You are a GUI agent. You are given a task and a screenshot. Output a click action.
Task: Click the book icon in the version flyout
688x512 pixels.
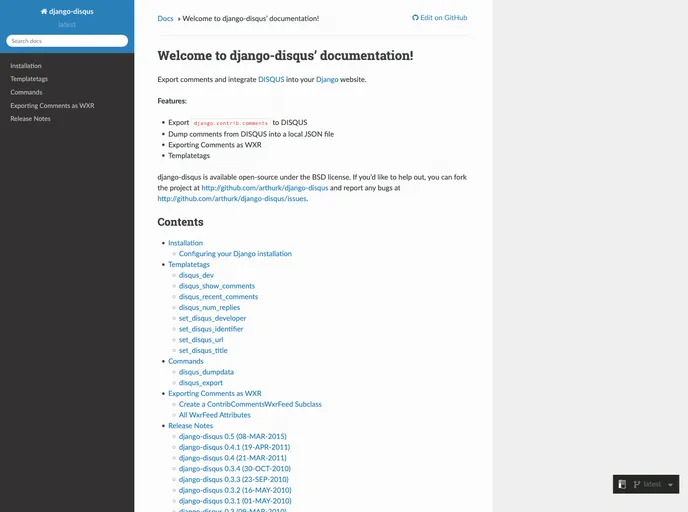point(622,484)
